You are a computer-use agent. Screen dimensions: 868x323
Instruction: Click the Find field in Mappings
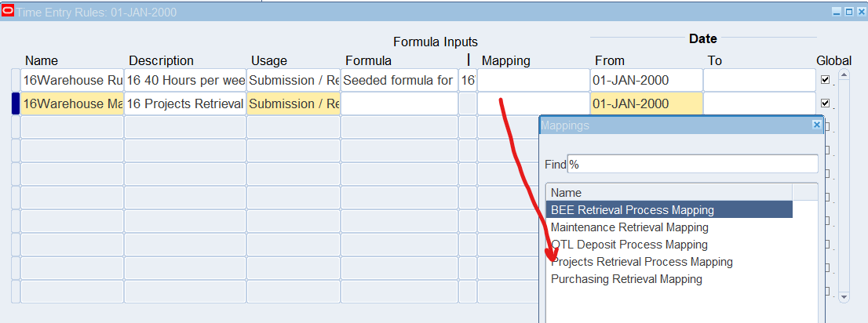(x=692, y=164)
